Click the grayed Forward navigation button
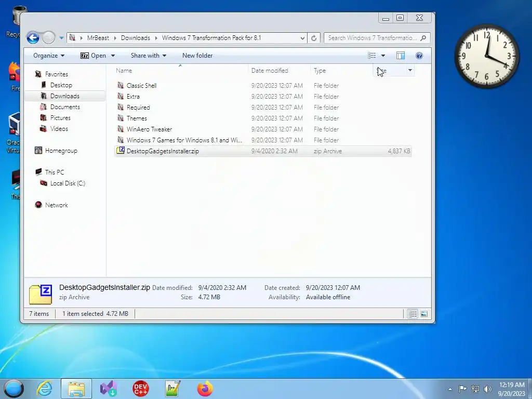Screen dimensions: 532x399 48,37
